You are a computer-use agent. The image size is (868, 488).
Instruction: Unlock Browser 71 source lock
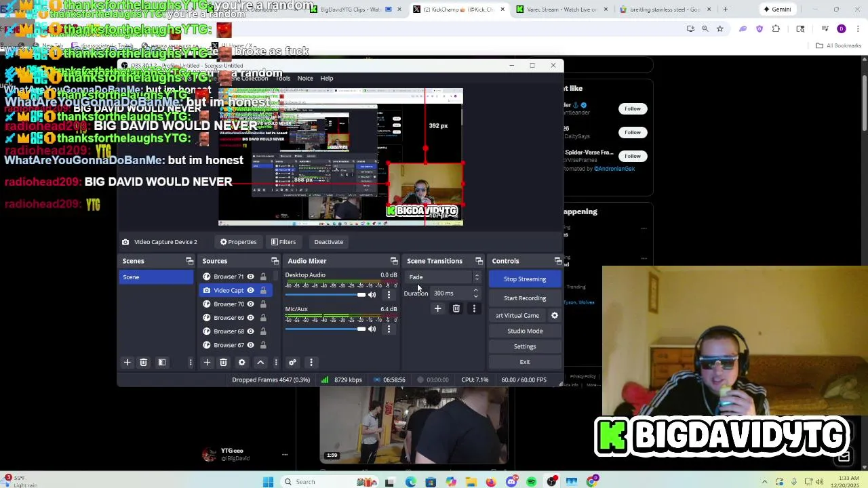point(263,277)
